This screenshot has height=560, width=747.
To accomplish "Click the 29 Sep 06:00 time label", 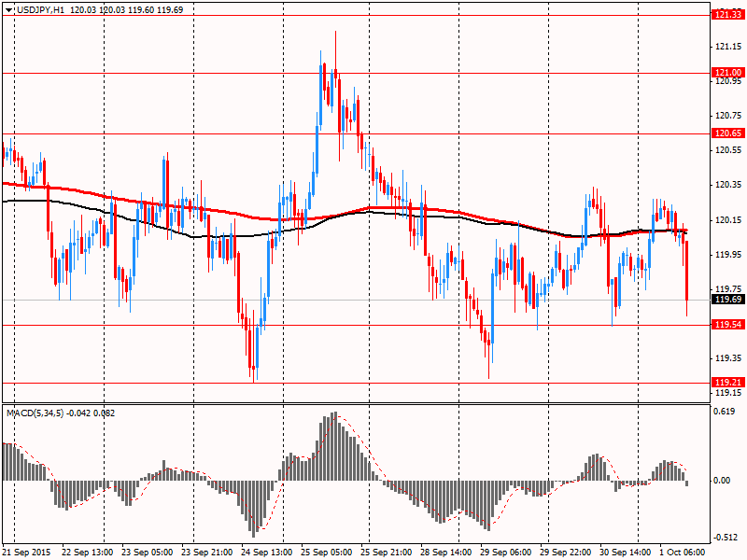I will (505, 553).
